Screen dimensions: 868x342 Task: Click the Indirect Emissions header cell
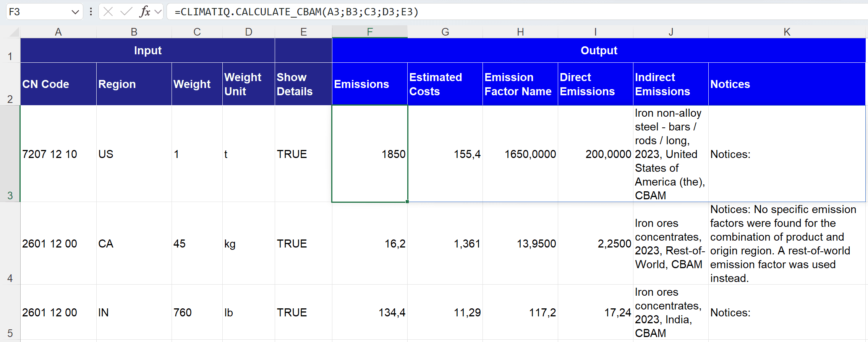pos(670,84)
